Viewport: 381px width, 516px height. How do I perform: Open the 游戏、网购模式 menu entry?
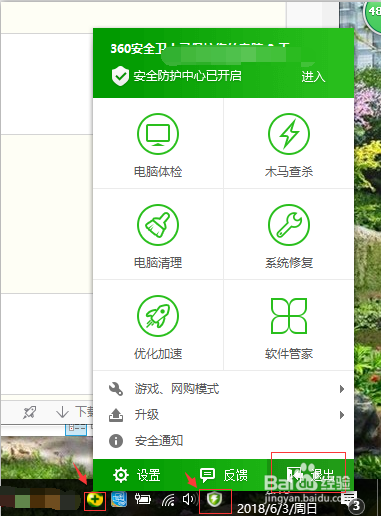[x=223, y=389]
